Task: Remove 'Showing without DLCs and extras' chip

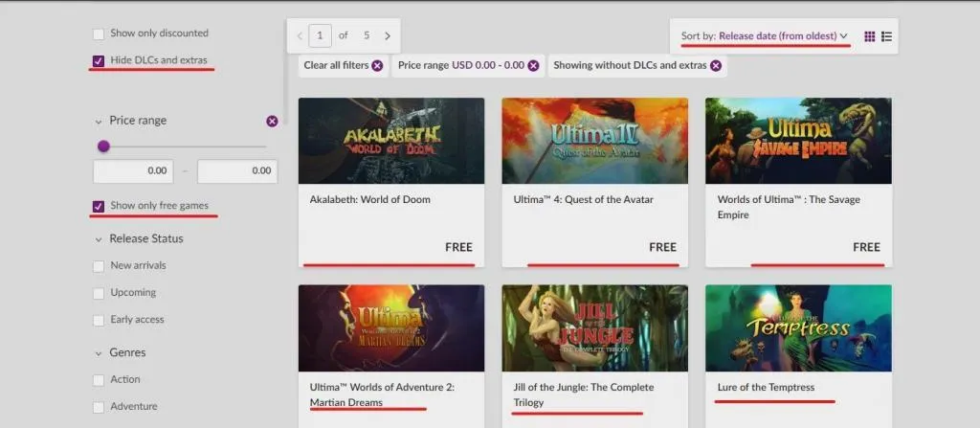Action: click(x=716, y=66)
